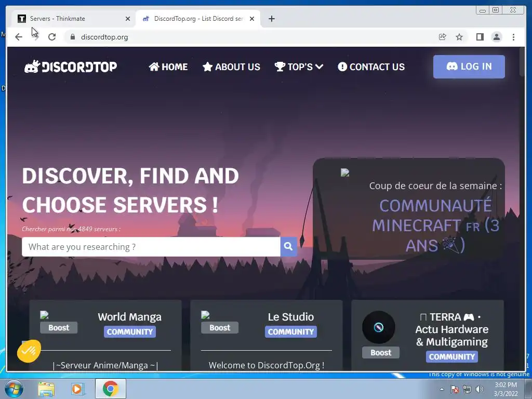
Task: Close the DiscordTop.org tab
Action: 252,19
